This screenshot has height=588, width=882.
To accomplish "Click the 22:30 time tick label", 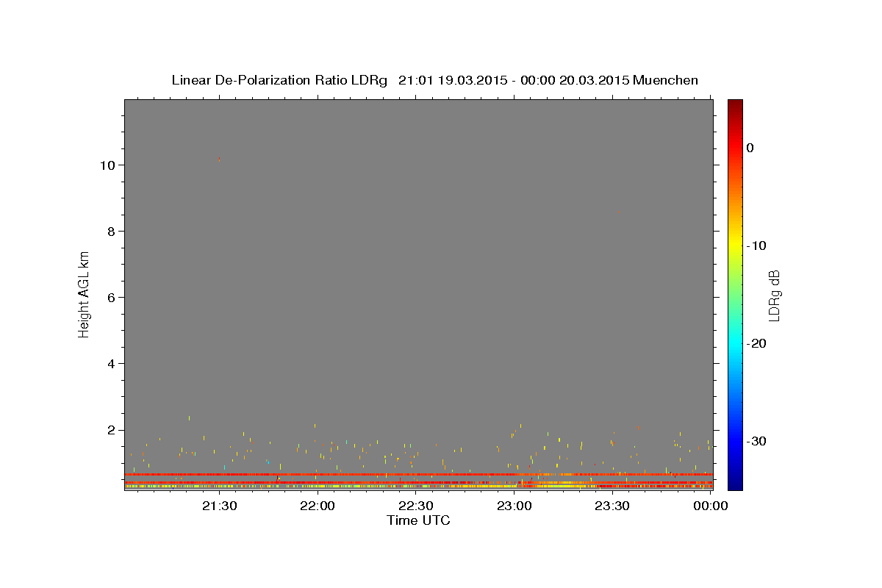I will click(x=415, y=506).
